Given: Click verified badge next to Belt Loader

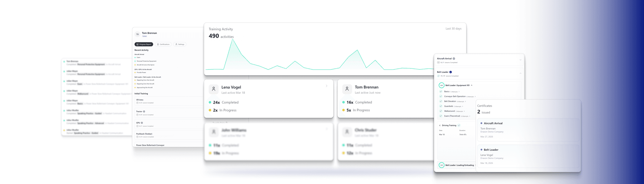Looking at the screenshot, I should 451,72.
